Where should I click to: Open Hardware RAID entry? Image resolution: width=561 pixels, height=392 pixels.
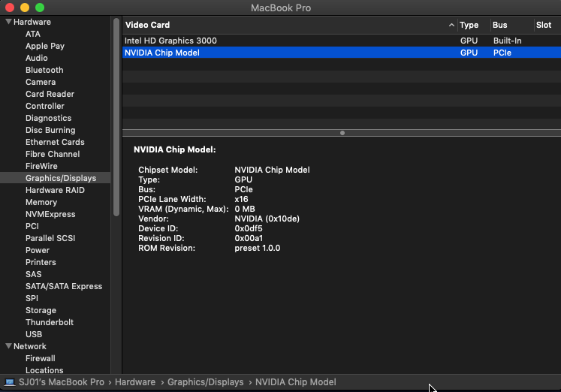(x=55, y=190)
